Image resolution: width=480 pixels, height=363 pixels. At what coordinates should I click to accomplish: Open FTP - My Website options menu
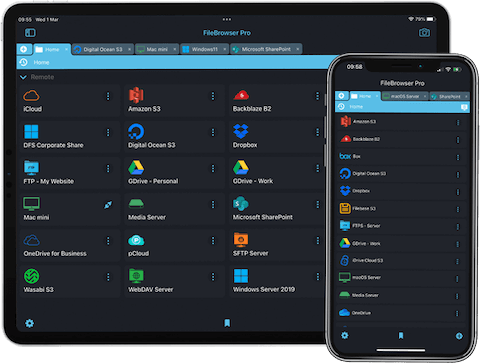[x=108, y=169]
